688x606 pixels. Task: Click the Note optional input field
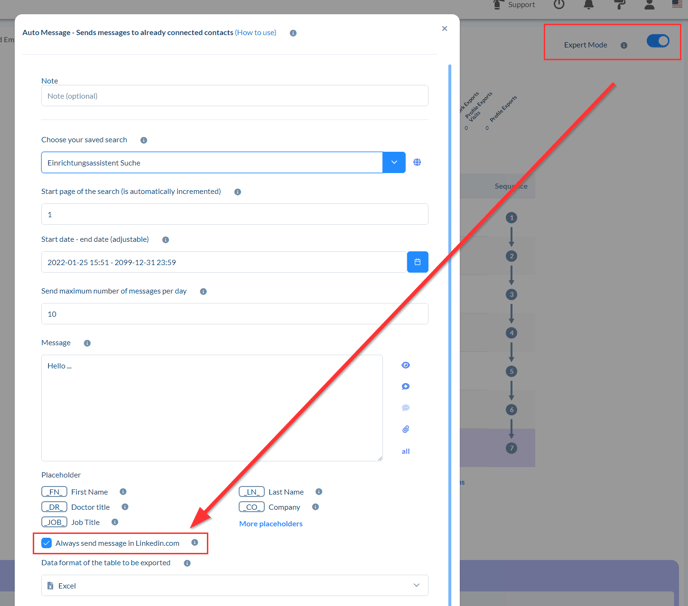234,96
